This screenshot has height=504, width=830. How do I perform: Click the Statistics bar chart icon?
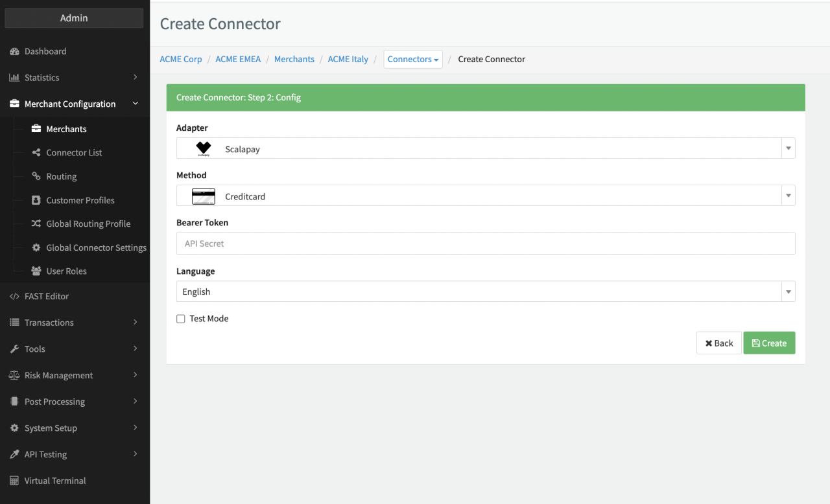pos(14,78)
